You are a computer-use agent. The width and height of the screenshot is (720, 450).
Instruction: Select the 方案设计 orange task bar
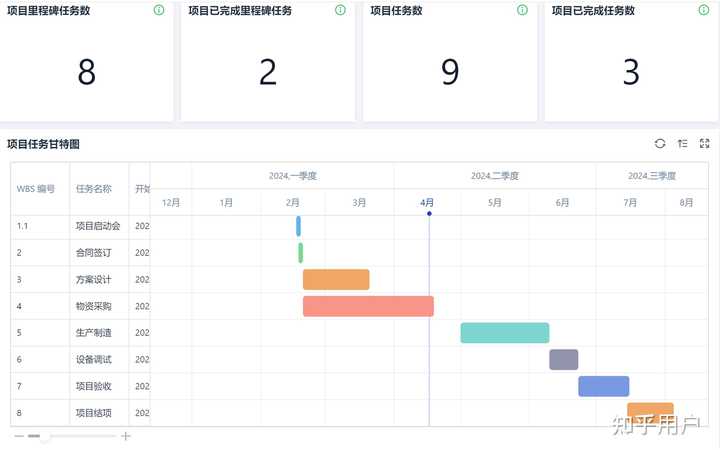pyautogui.click(x=336, y=280)
